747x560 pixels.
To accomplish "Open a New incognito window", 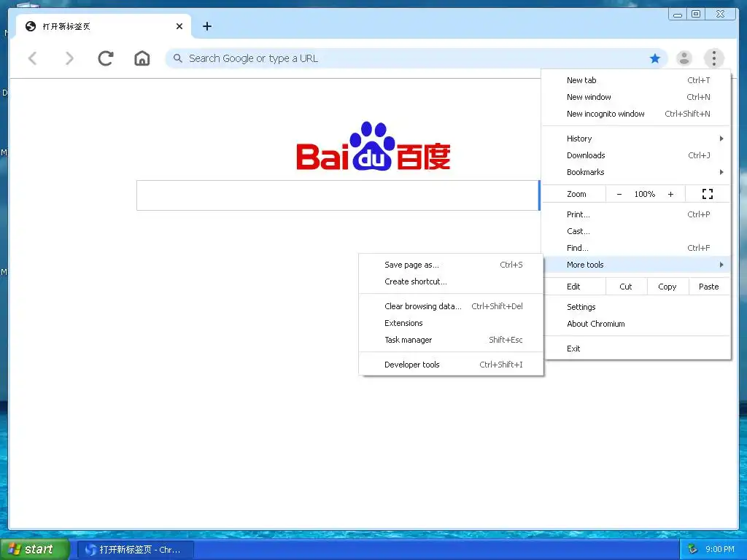I will point(636,114).
